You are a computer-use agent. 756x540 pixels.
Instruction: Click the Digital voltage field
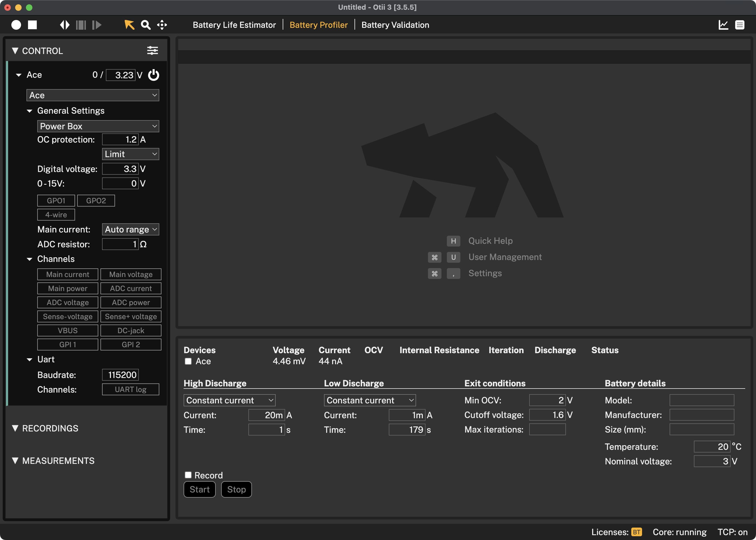click(120, 169)
